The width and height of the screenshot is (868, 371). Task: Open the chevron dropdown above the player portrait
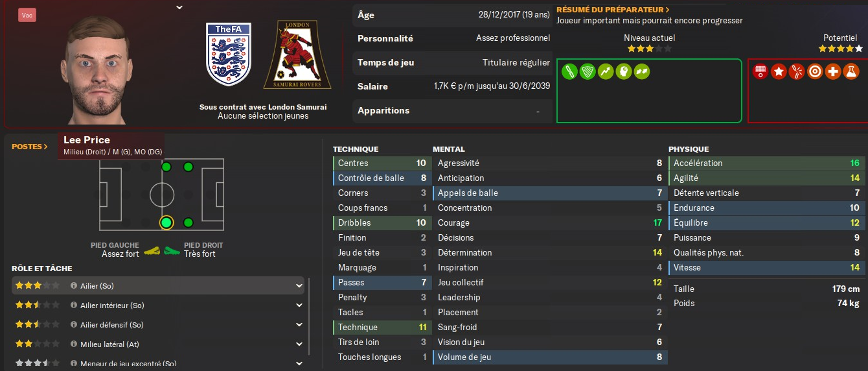[x=179, y=8]
